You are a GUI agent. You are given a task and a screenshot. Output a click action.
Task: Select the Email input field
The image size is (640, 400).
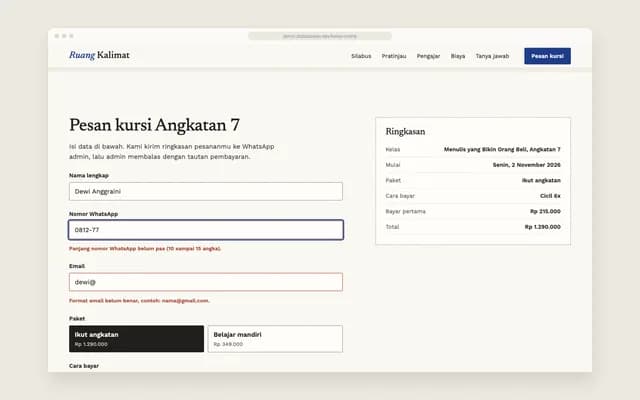click(x=206, y=282)
